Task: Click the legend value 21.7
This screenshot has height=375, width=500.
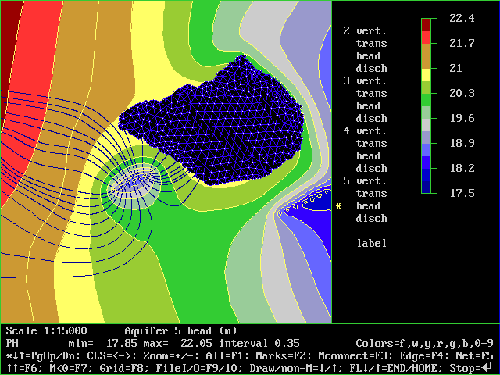Action: pos(462,43)
